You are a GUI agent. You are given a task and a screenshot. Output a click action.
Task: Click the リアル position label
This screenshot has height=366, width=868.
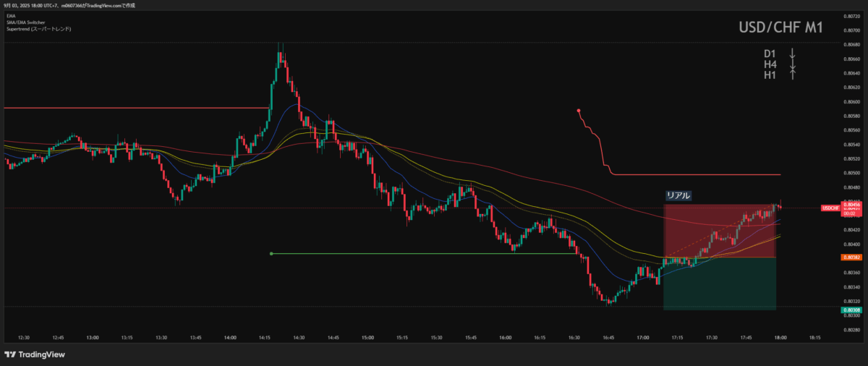[678, 195]
